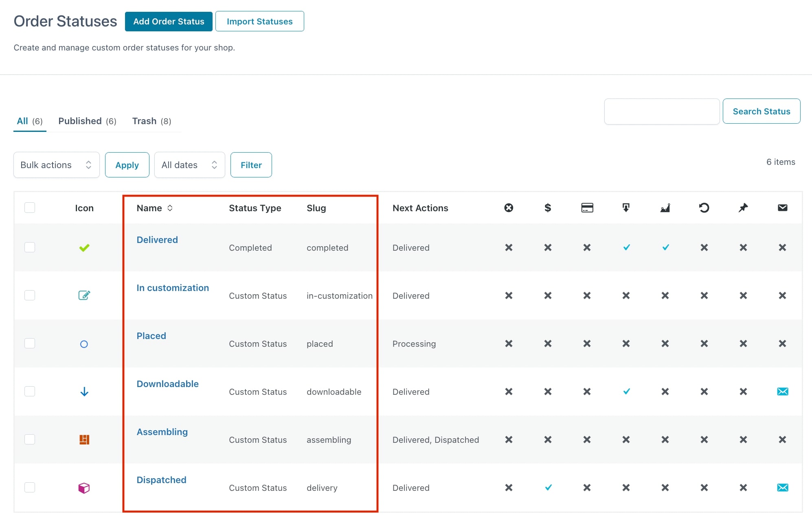Click the green checkmark icon for Delivered

(x=84, y=247)
